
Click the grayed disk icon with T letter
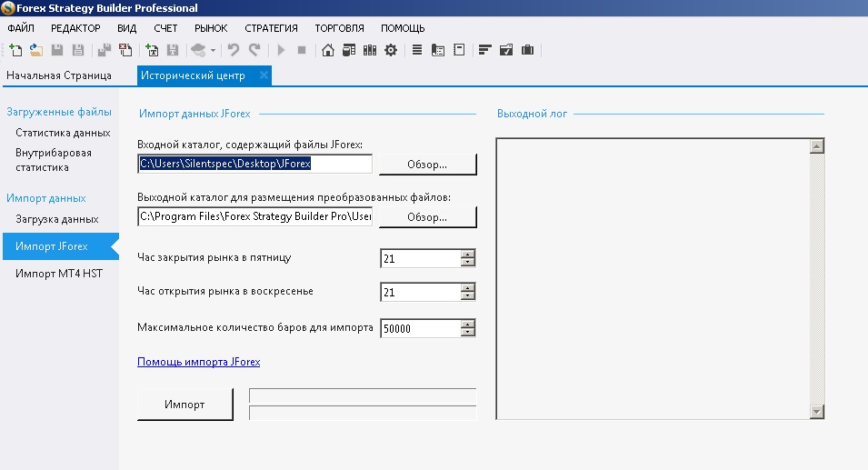point(173,50)
